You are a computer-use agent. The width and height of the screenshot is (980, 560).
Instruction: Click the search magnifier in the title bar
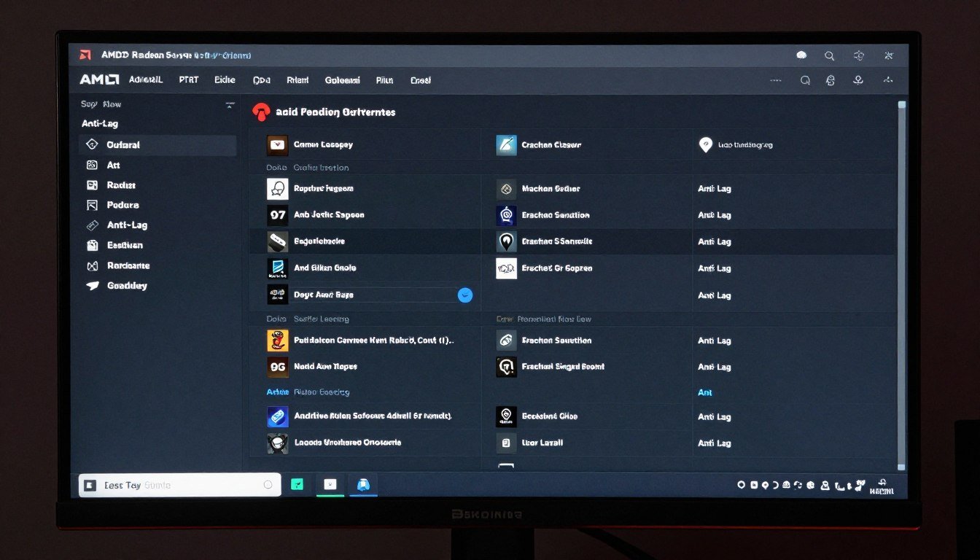[x=829, y=55]
